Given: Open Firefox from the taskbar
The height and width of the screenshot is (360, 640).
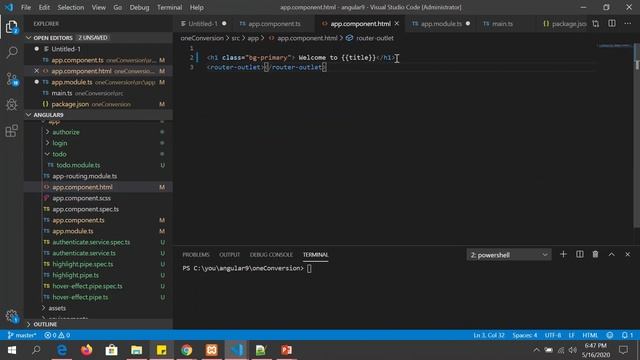Looking at the screenshot, I should pyautogui.click(x=87, y=350).
